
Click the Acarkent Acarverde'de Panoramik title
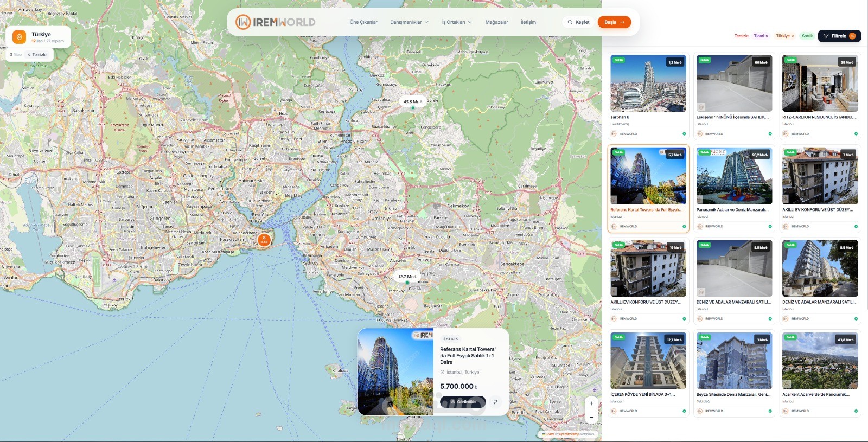[x=816, y=394]
